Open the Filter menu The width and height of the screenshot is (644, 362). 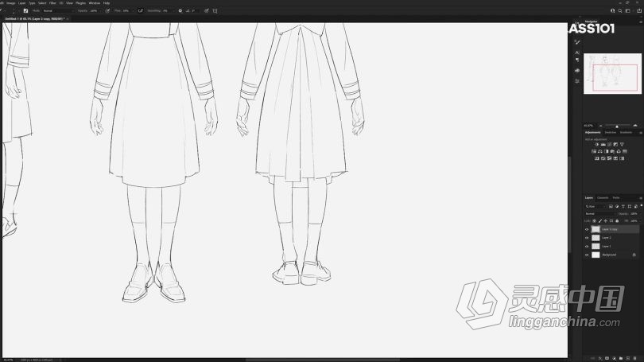pyautogui.click(x=52, y=3)
